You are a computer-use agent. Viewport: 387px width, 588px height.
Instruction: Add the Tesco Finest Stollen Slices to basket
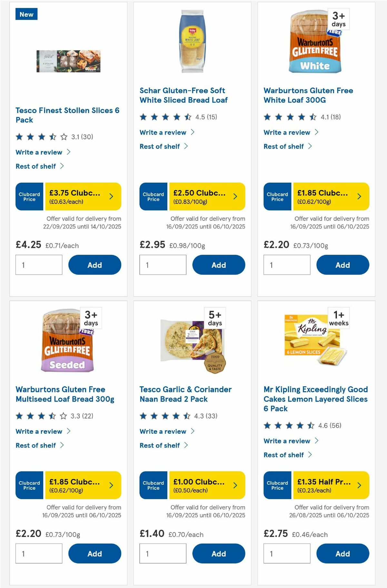point(94,265)
